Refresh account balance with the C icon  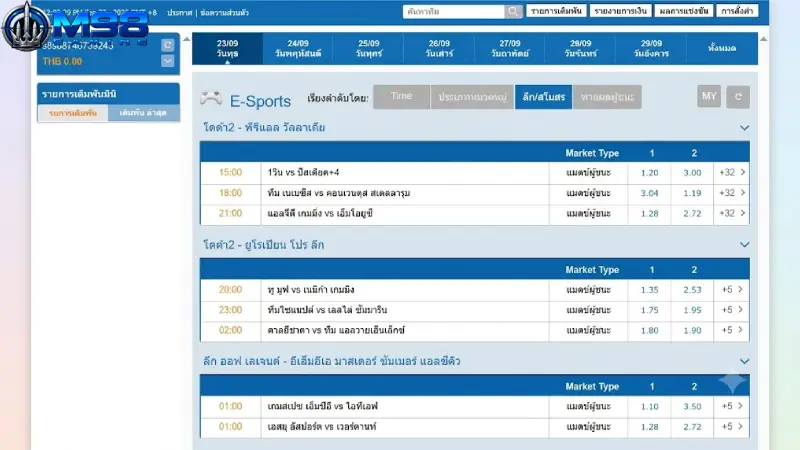(167, 45)
